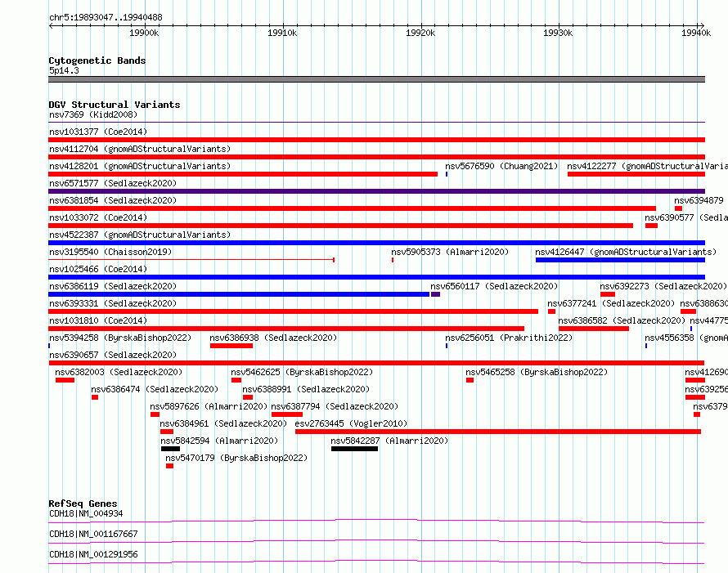728x573 pixels.
Task: Select the red nsv6388991 (Sedlazeck2020) bar
Action: click(x=248, y=397)
